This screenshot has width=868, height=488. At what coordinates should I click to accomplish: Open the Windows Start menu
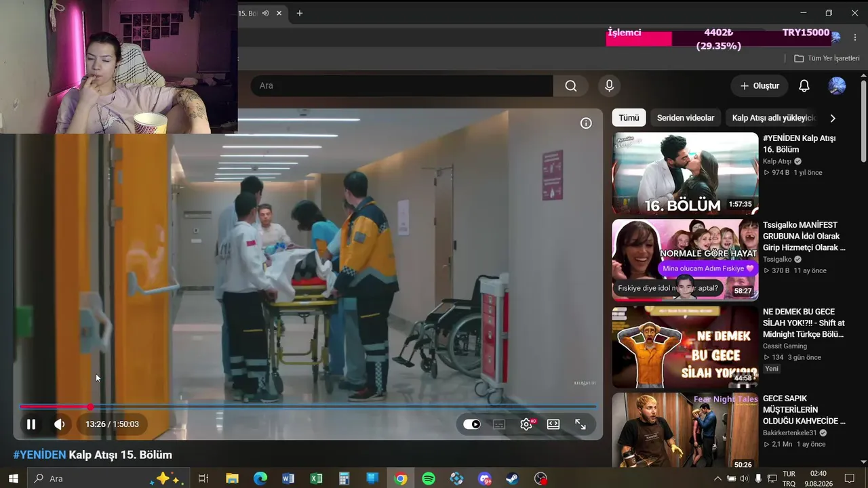[13, 479]
